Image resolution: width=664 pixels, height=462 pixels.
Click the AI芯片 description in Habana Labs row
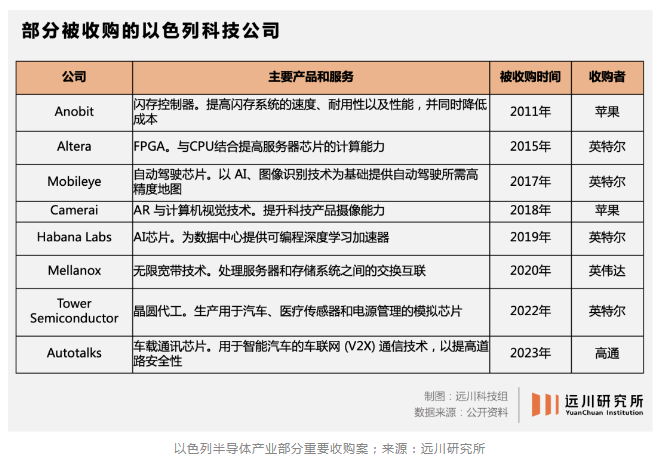click(311, 237)
